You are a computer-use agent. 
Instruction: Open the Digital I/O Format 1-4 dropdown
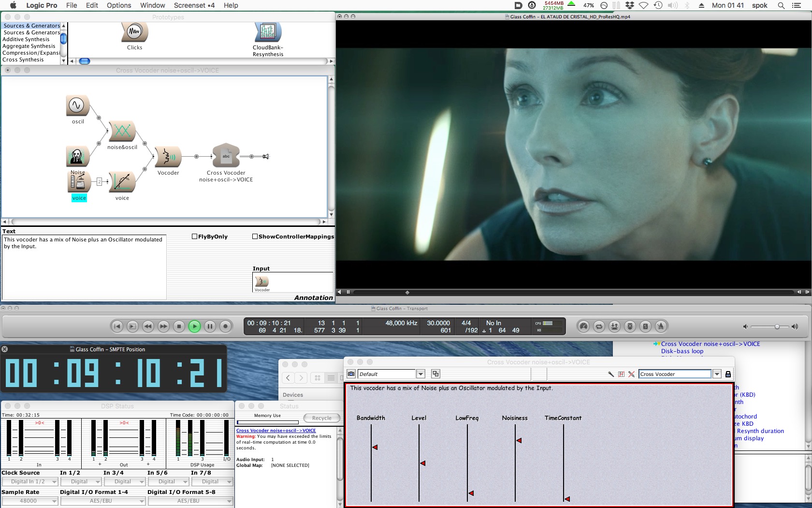click(103, 501)
